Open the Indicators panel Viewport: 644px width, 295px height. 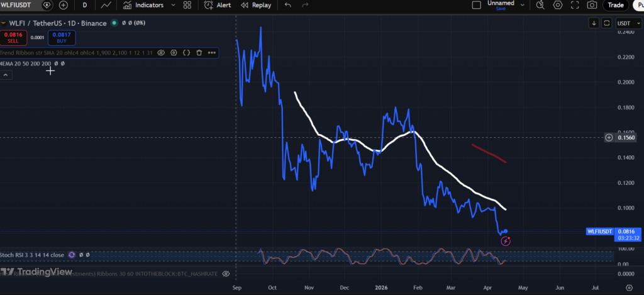(x=143, y=5)
